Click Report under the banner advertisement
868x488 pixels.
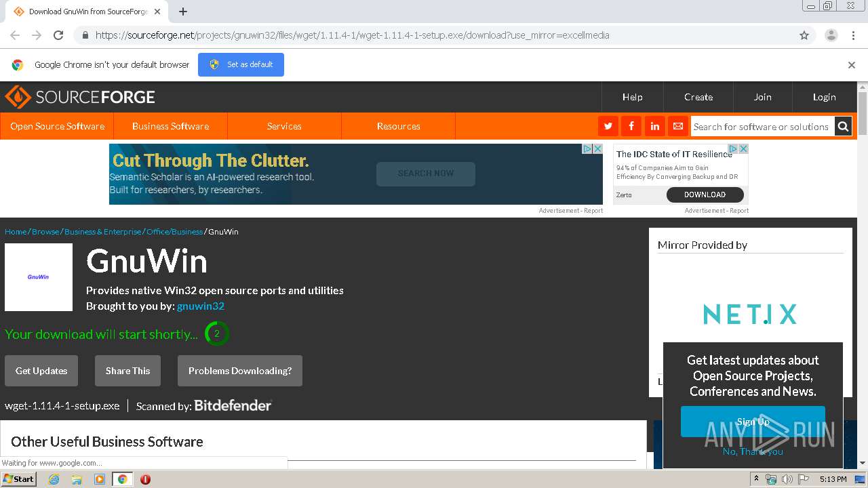pos(593,211)
